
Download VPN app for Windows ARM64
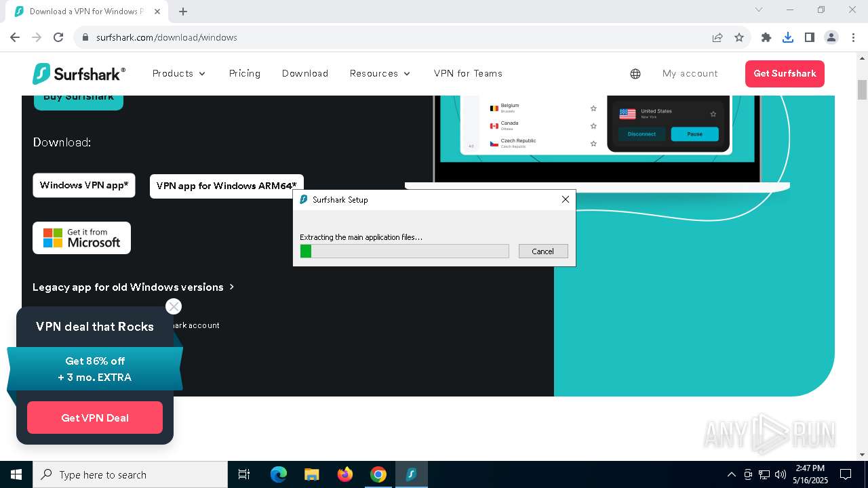pyautogui.click(x=226, y=186)
